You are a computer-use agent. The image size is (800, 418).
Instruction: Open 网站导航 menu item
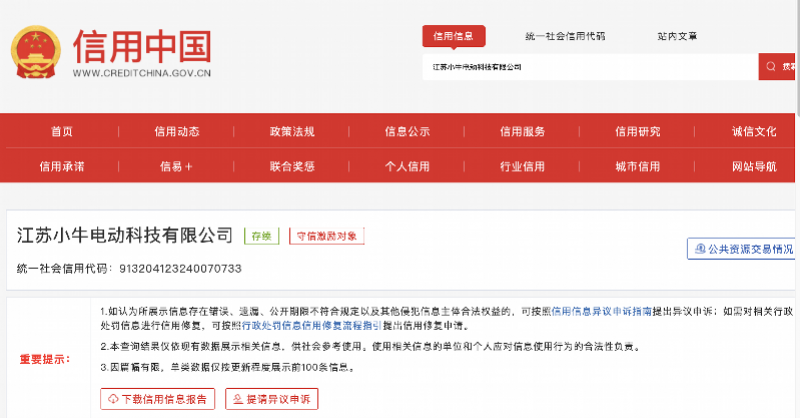[754, 166]
